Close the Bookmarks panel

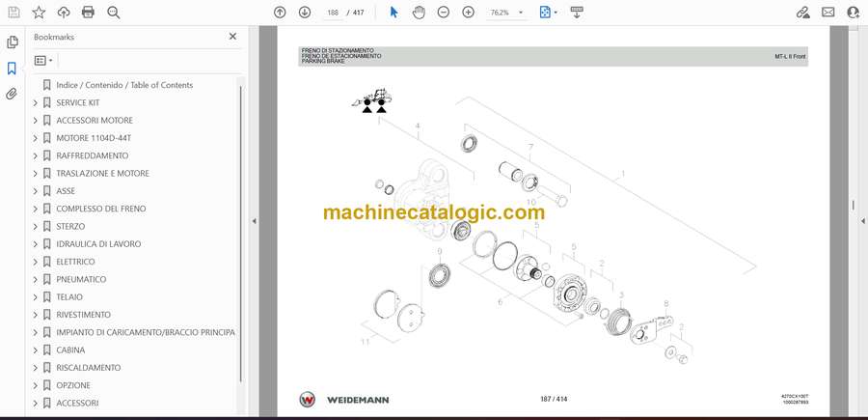pyautogui.click(x=232, y=37)
